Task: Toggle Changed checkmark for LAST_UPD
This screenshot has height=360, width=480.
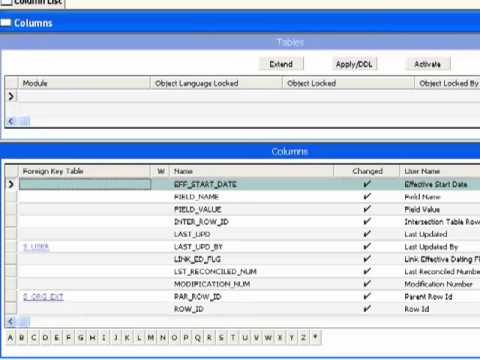Action: pyautogui.click(x=367, y=234)
